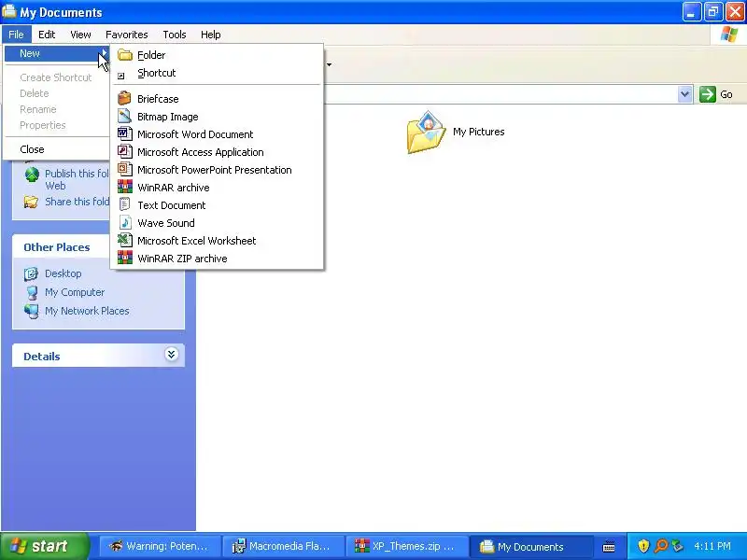
Task: Click the Shortcut arrow icon in submenu
Action: (121, 76)
